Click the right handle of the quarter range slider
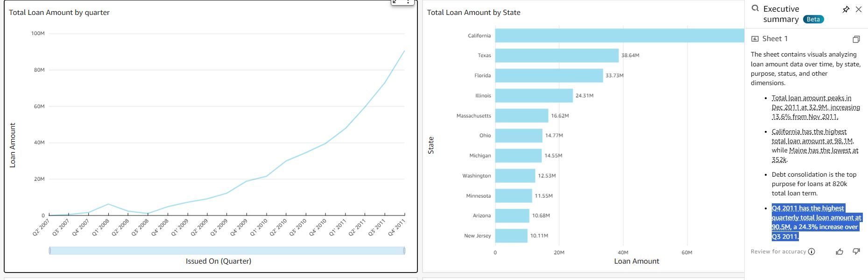This screenshot has height=280, width=868. (404, 251)
